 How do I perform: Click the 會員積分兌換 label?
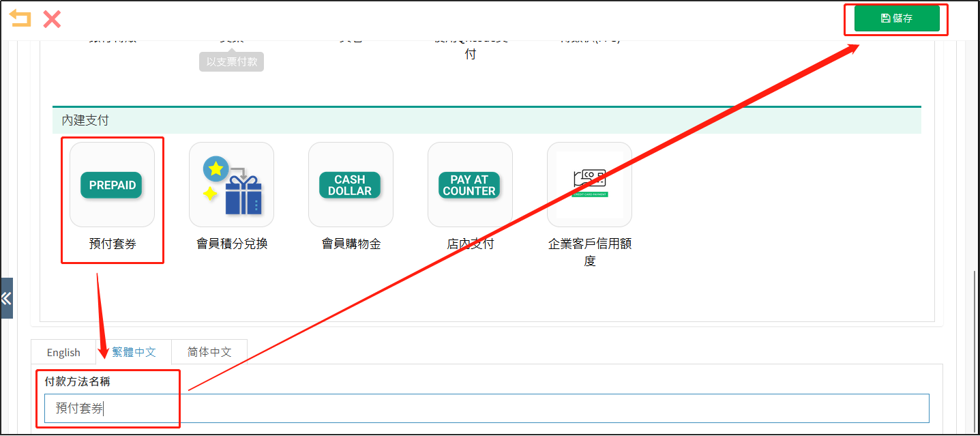pyautogui.click(x=232, y=244)
